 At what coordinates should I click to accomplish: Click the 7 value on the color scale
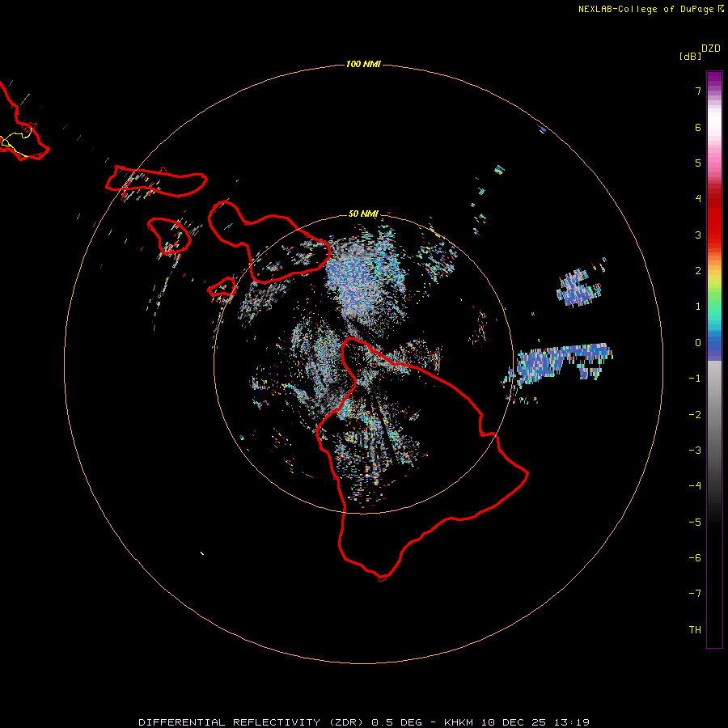coord(698,91)
